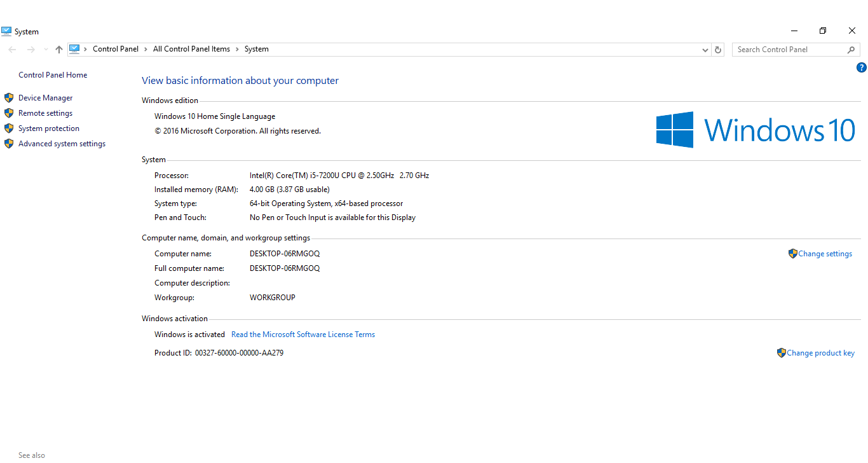Select the 2016 Microsoft Corporation copyright text
The image size is (868, 463).
238,131
